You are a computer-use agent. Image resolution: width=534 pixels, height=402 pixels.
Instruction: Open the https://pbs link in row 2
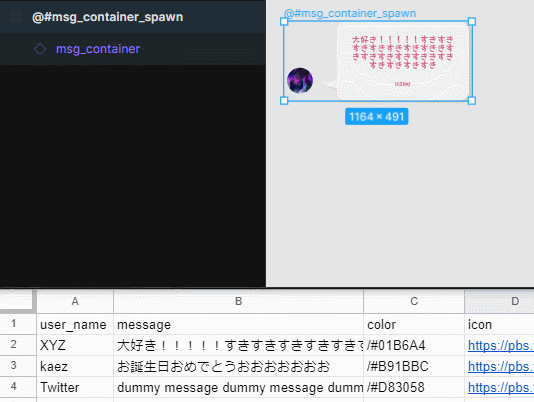501,345
